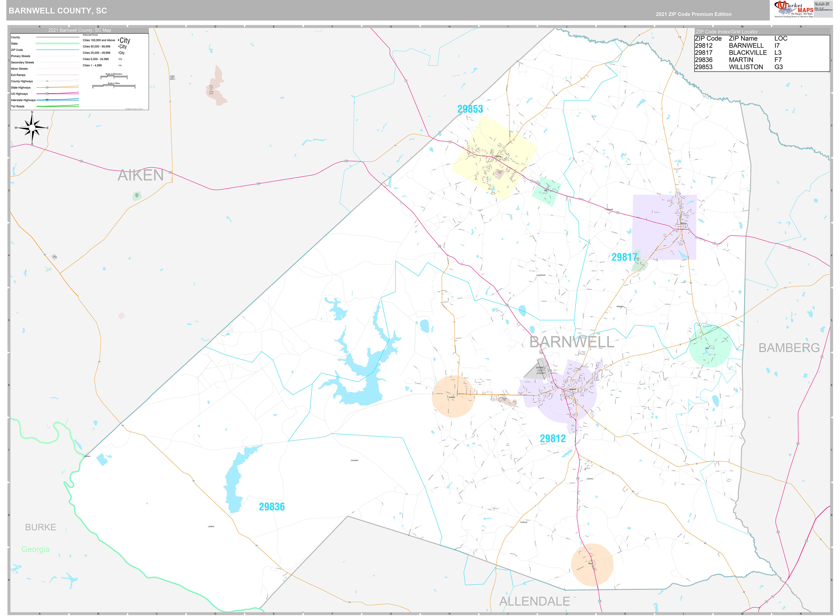Click the 'BARNWELL COUNTY, SC' title
Image resolution: width=840 pixels, height=616 pixels.
(58, 11)
